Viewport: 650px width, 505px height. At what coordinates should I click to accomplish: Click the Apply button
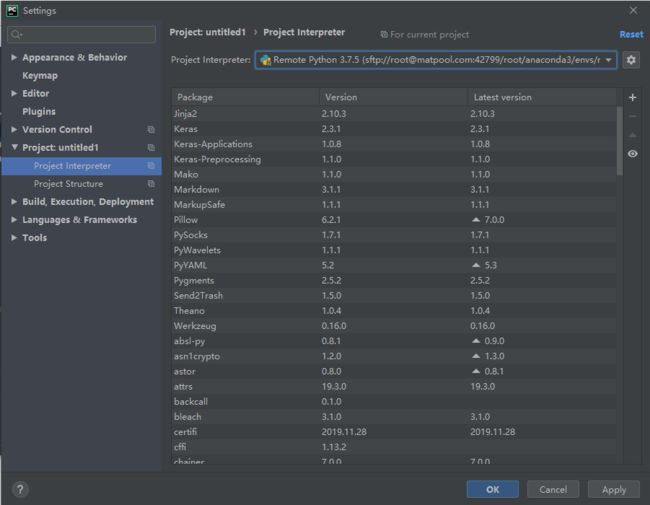pyautogui.click(x=614, y=490)
